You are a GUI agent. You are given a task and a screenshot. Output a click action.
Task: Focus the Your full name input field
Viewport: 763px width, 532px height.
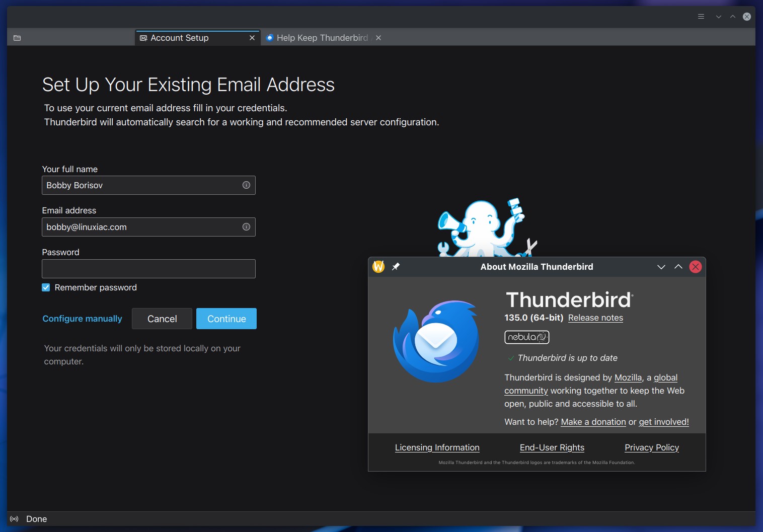coord(148,185)
